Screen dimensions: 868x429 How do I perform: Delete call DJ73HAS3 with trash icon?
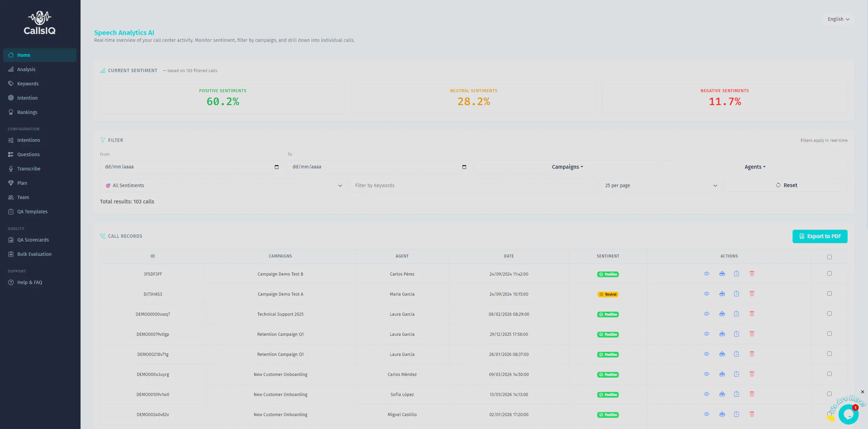[752, 294]
